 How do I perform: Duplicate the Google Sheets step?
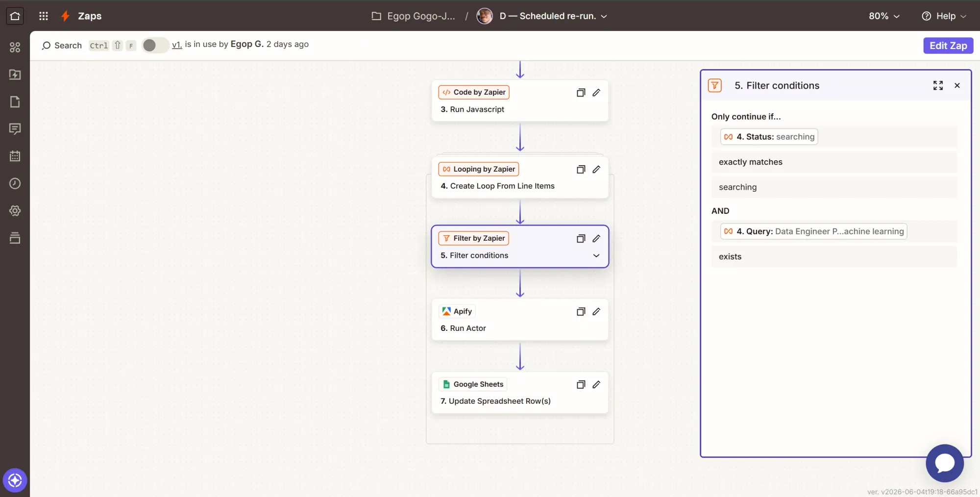(581, 385)
